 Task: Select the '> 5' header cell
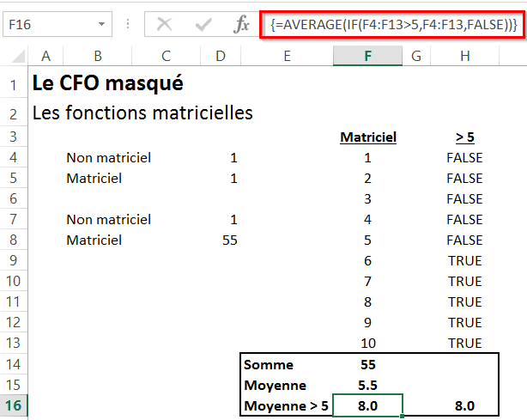[464, 137]
